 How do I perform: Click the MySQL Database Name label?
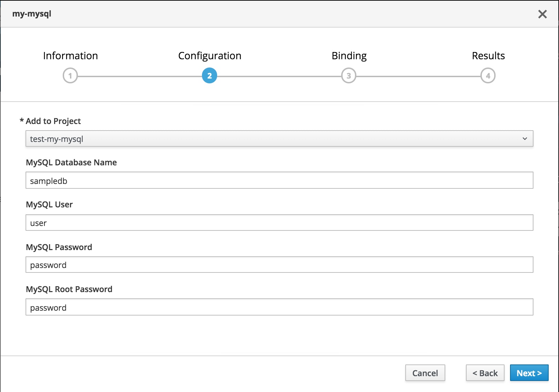point(71,163)
